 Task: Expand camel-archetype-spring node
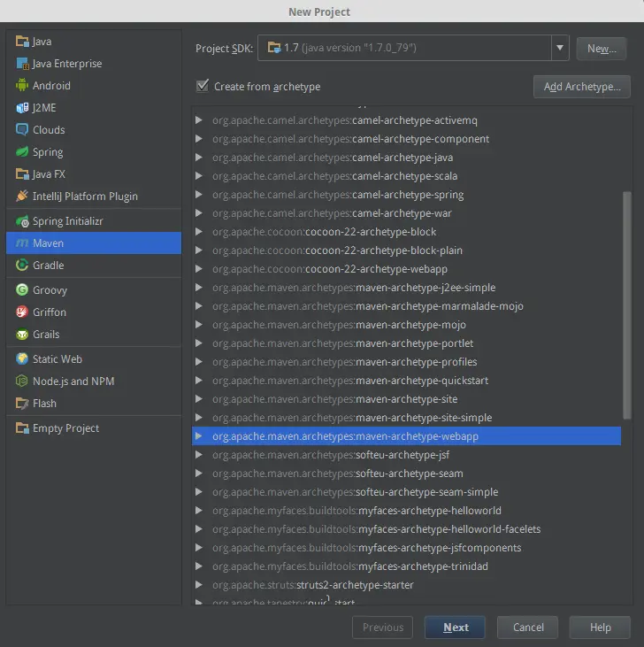[x=199, y=195]
